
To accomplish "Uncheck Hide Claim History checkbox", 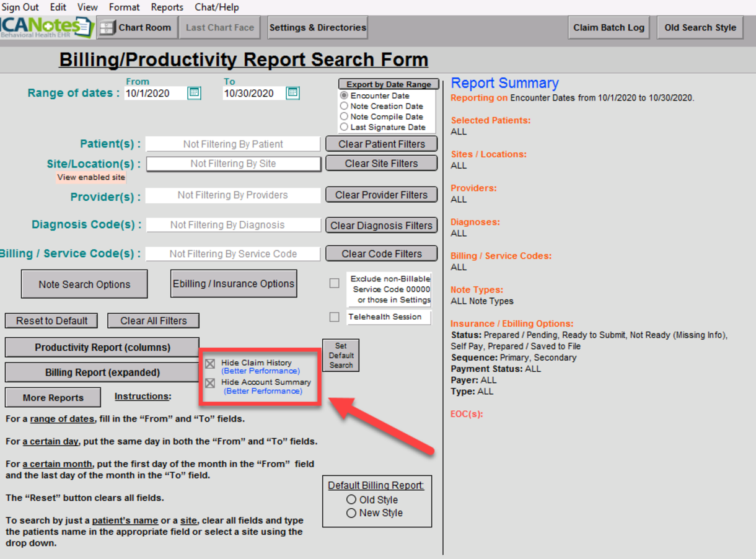I will point(210,364).
